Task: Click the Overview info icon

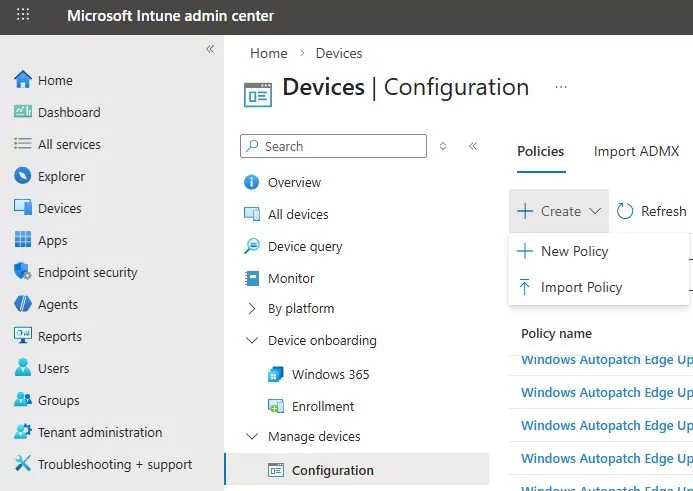Action: 251,182
